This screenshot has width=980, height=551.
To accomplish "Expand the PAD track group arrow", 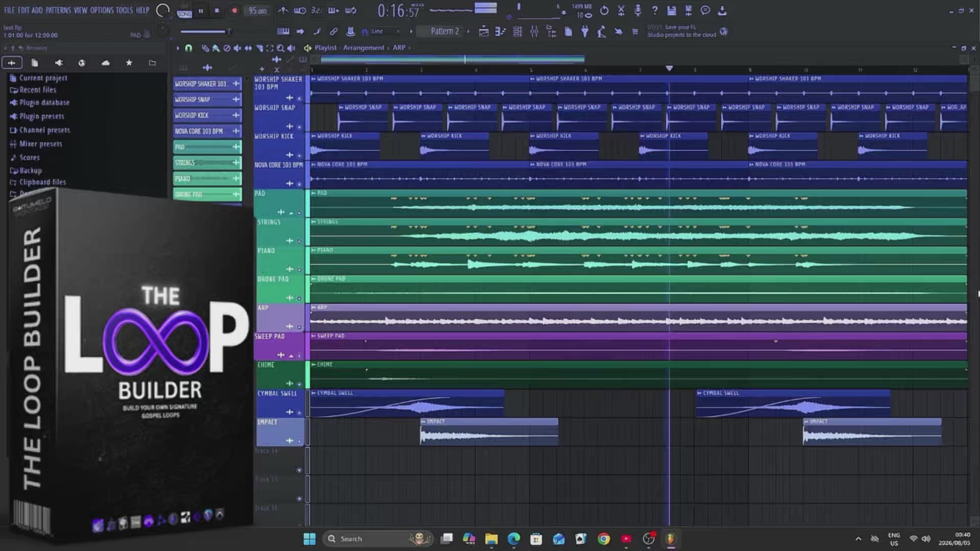I will click(291, 213).
